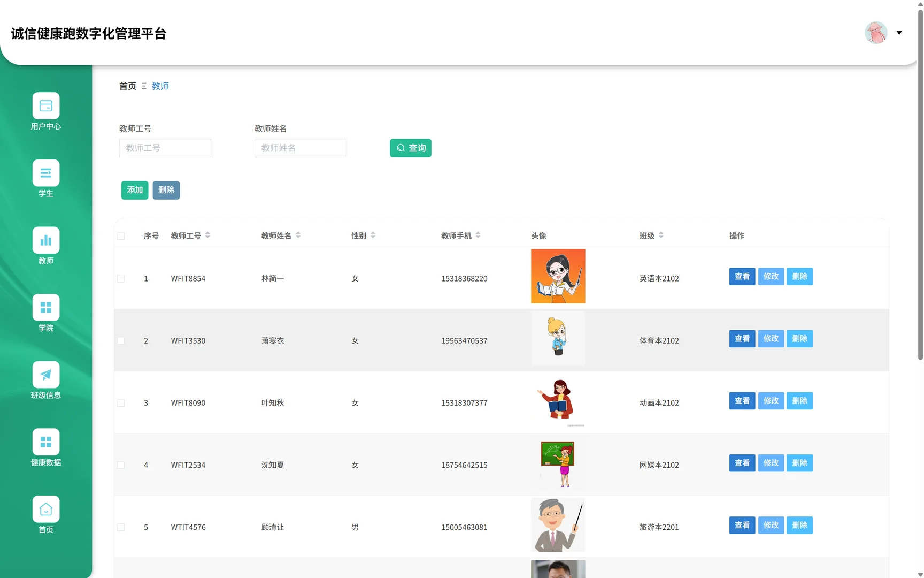924x578 pixels.
Task: Open the 学生 sidebar icon
Action: click(x=46, y=173)
